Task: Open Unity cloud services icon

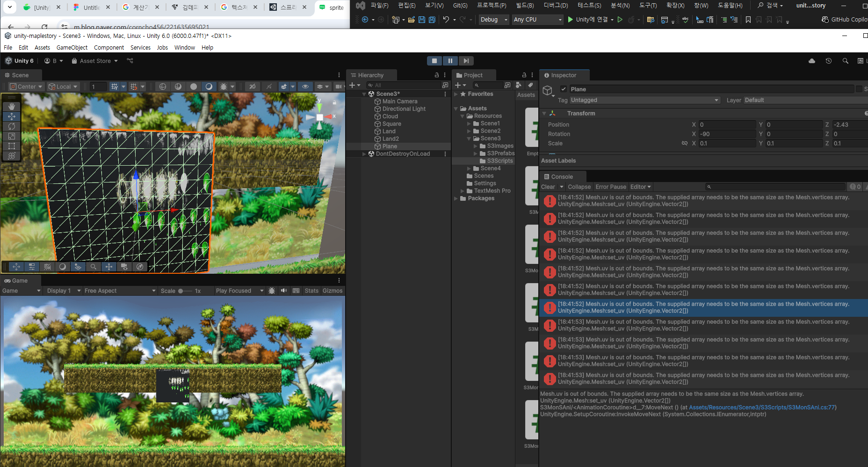Action: click(x=811, y=61)
